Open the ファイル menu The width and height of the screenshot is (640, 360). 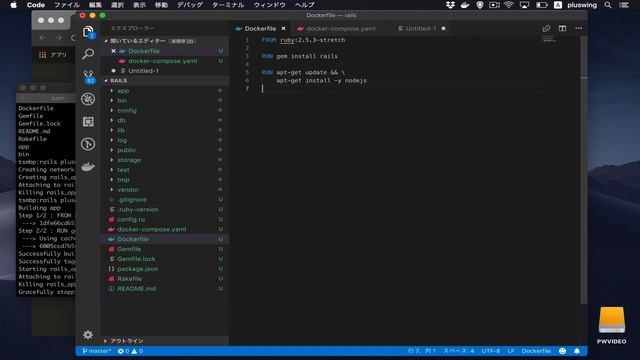point(67,5)
